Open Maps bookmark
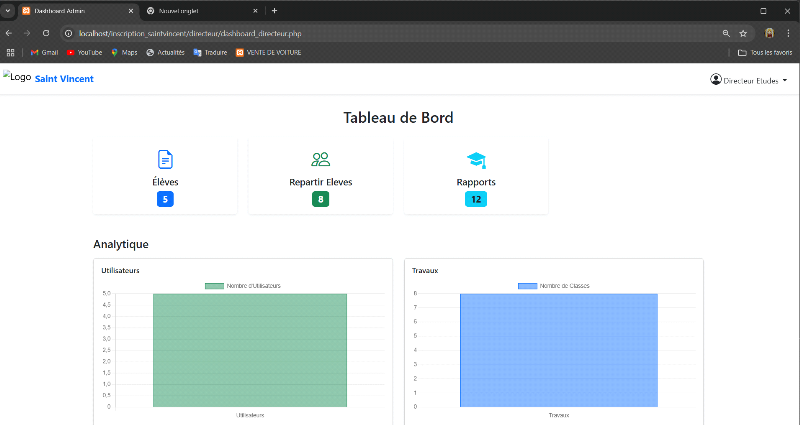 point(124,53)
